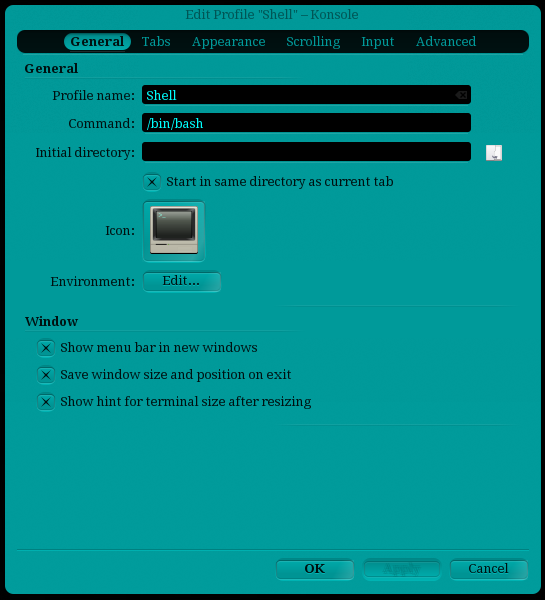The image size is (545, 600).
Task: Go to the Input tab
Action: click(377, 41)
